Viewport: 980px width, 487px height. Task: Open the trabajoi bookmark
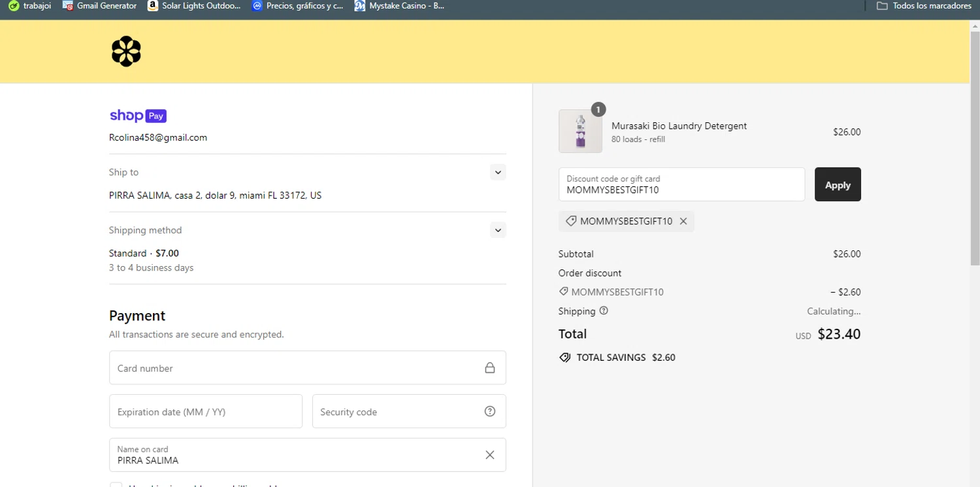29,6
